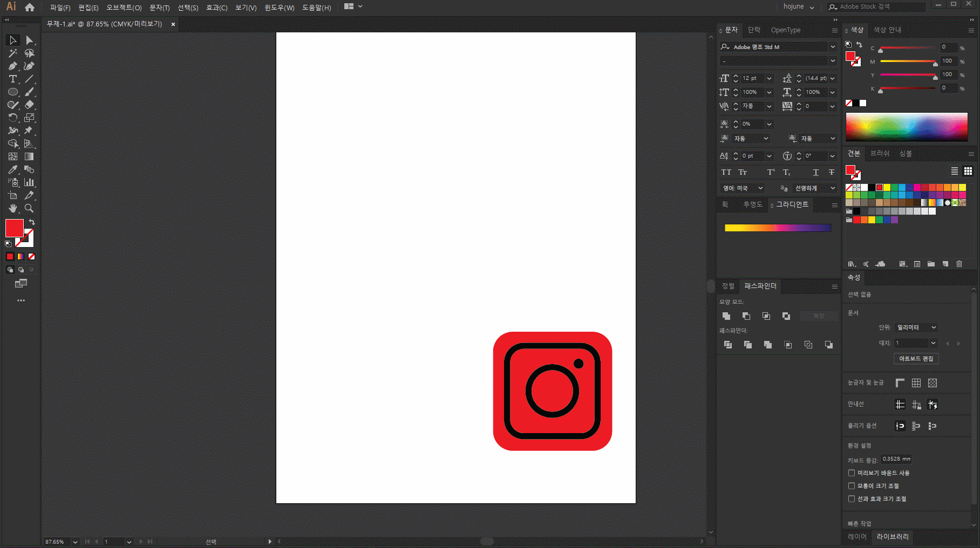Click Unite shape mode in Pathfinder
Viewport: 980px width, 548px height.
(x=726, y=316)
